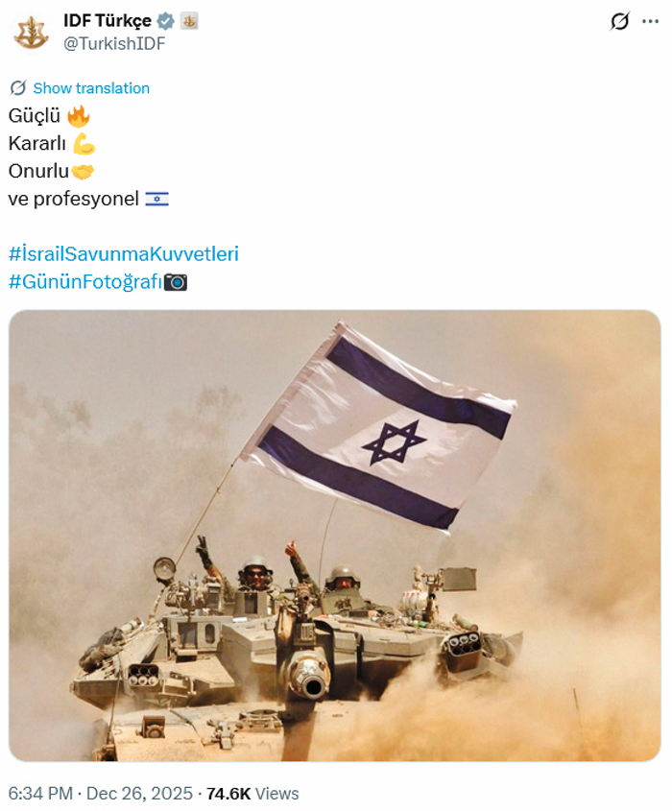Open the IDF Türkçe profile avatar

click(31, 33)
